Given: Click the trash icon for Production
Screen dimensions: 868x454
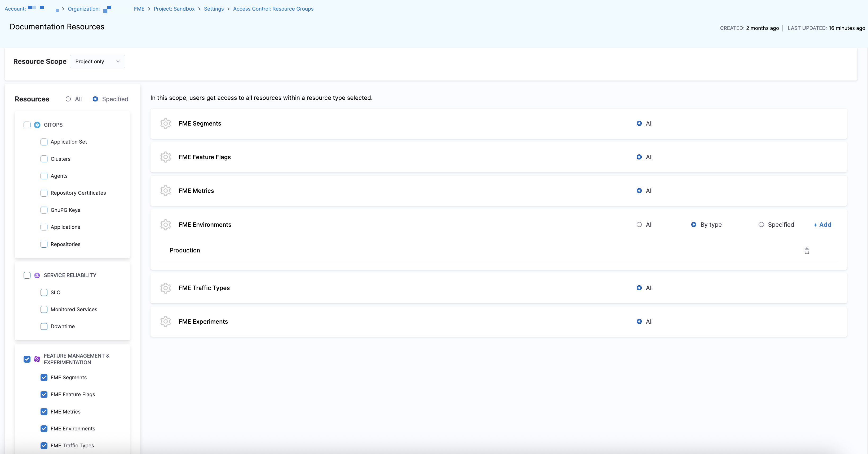Looking at the screenshot, I should point(807,251).
